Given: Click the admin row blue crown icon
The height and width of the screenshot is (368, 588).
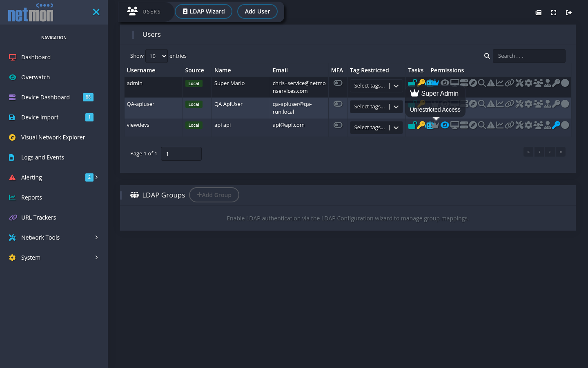Looking at the screenshot, I should coord(435,83).
